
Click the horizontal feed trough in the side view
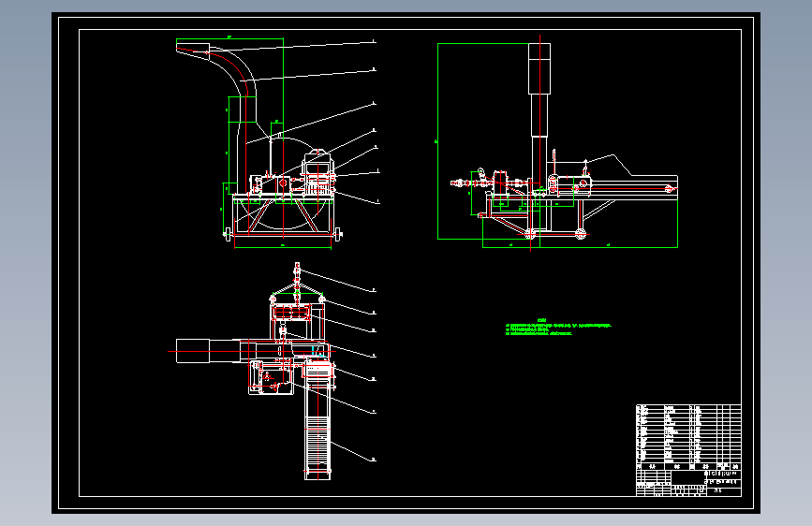[x=634, y=186]
